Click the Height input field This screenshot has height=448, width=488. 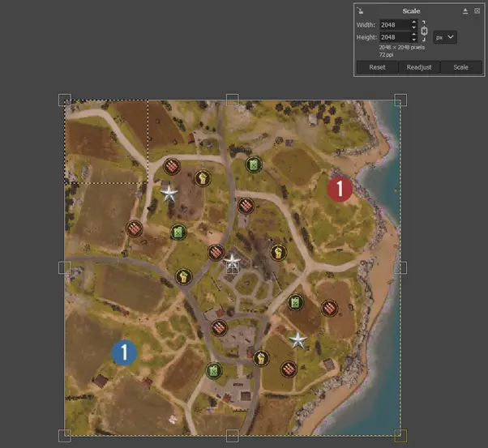(x=396, y=37)
